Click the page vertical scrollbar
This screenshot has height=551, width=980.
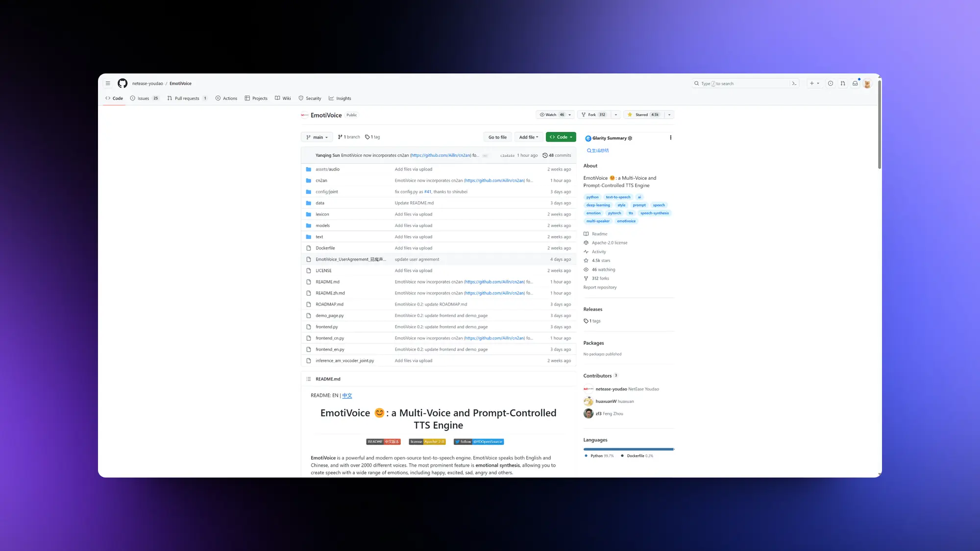click(x=880, y=125)
